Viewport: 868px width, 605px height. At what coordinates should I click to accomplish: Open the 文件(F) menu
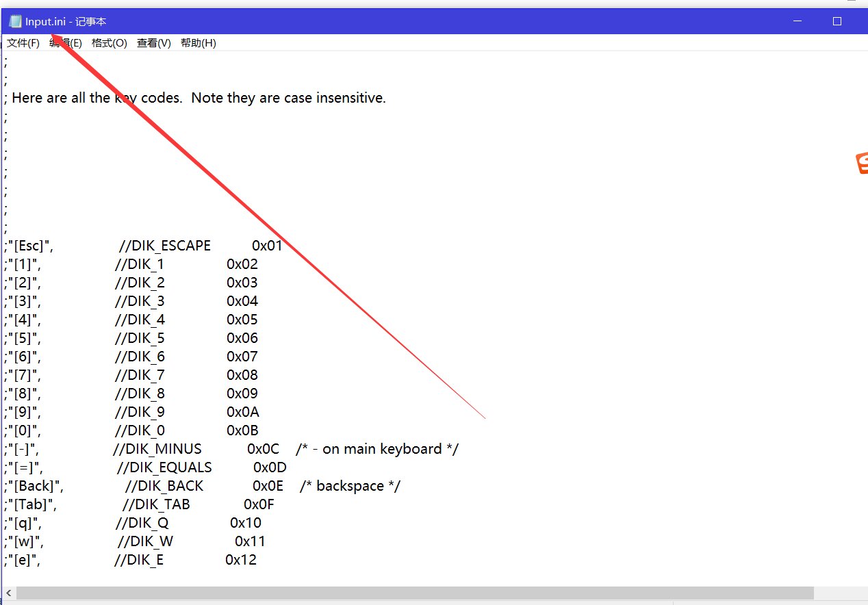pyautogui.click(x=23, y=43)
